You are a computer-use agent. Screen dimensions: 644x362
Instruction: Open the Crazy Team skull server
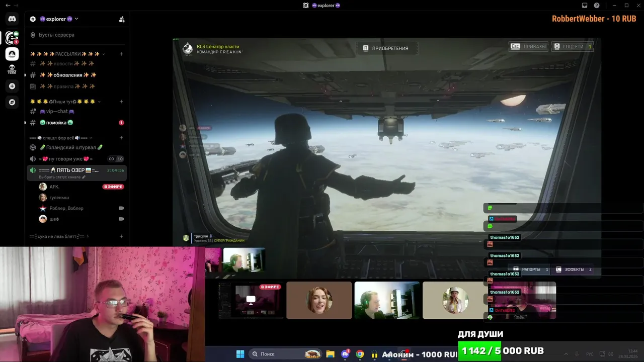12,70
